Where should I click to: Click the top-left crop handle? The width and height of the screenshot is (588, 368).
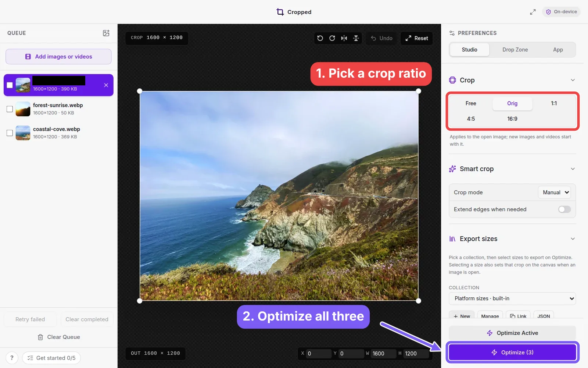pos(140,91)
